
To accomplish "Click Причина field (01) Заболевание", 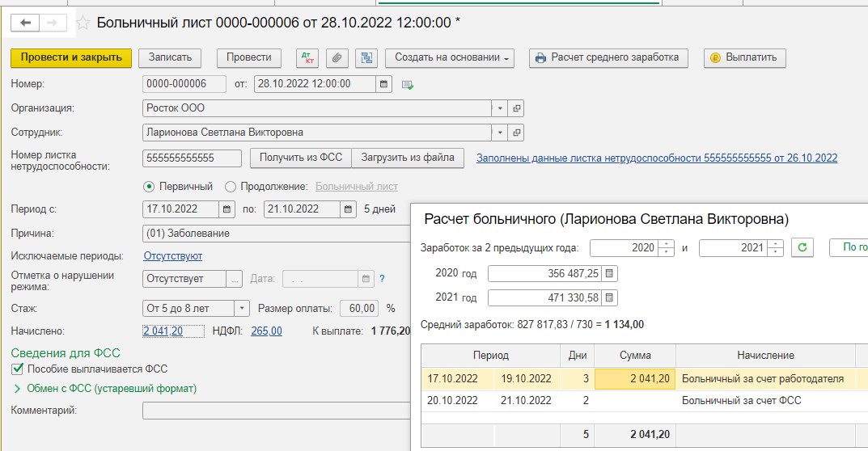I will tap(277, 234).
